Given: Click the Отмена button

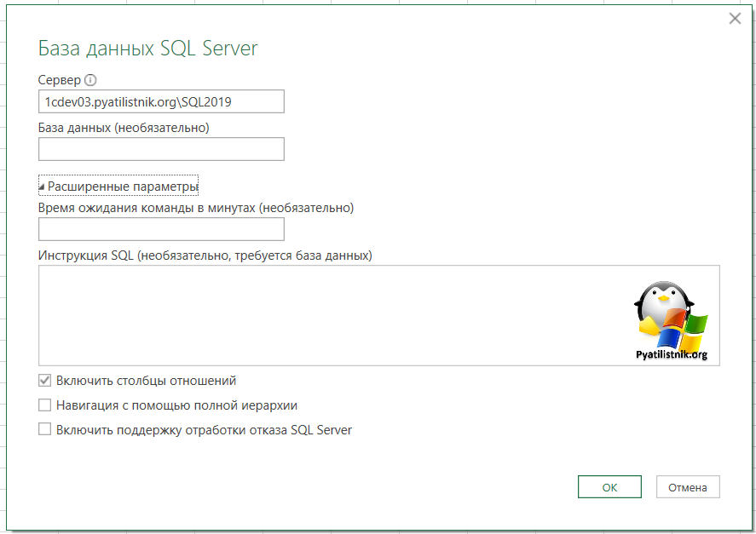Looking at the screenshot, I should [688, 487].
